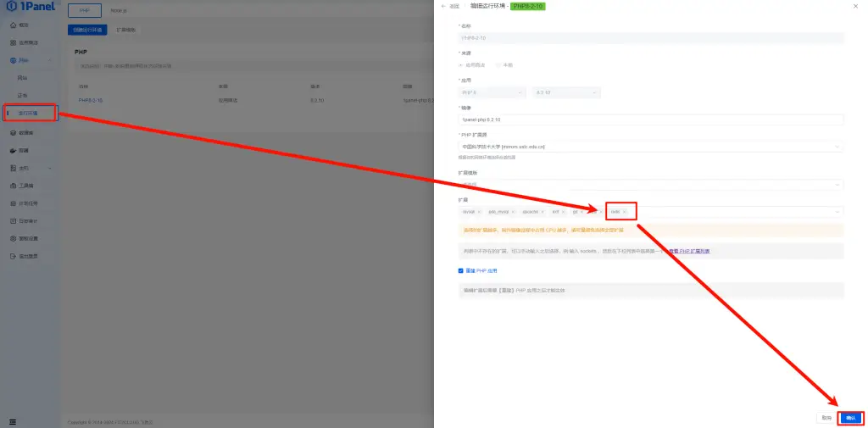
Task: Toggle the rebuild PHP application checkbox
Action: point(461,271)
